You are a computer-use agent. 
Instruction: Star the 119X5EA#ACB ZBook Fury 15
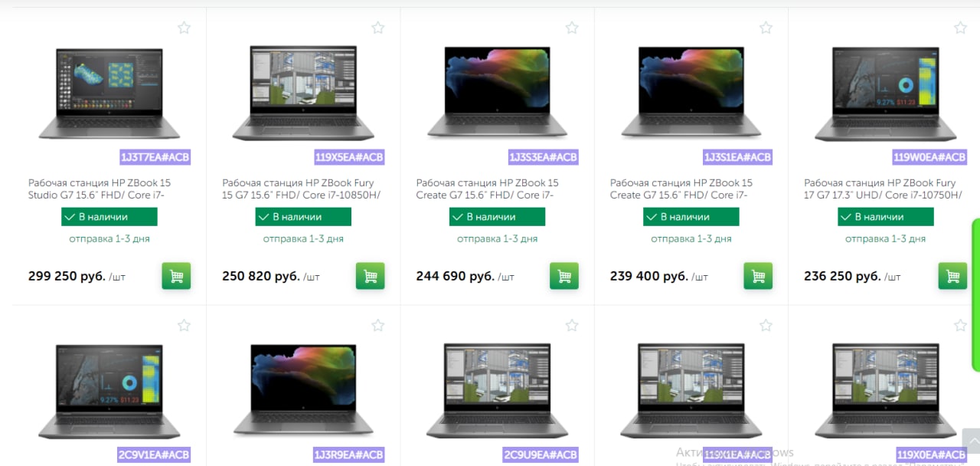pos(378,28)
